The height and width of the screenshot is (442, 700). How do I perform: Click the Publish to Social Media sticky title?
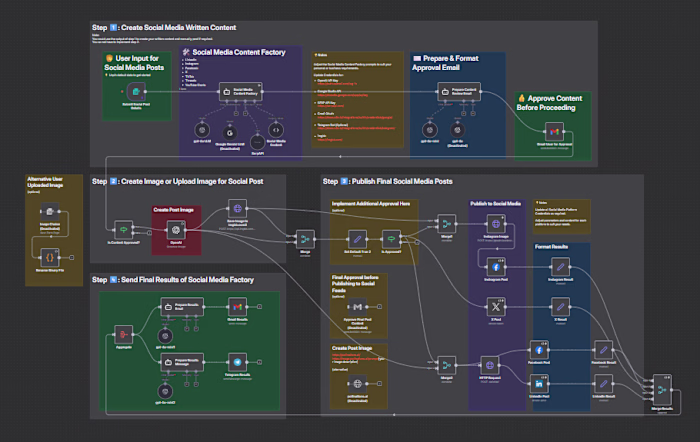(x=496, y=204)
